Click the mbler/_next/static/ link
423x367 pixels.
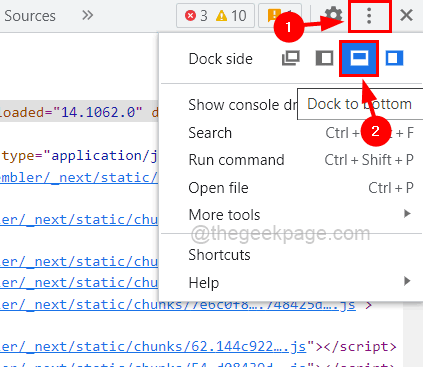point(79,178)
